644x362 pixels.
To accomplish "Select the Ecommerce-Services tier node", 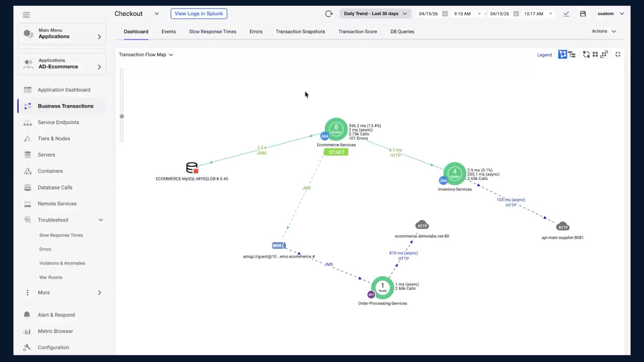I will (336, 129).
